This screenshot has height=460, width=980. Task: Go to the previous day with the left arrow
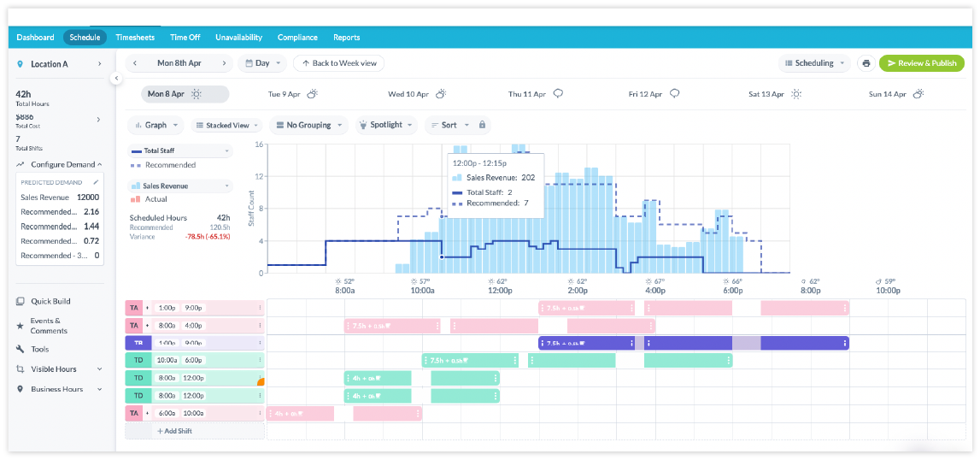point(137,63)
